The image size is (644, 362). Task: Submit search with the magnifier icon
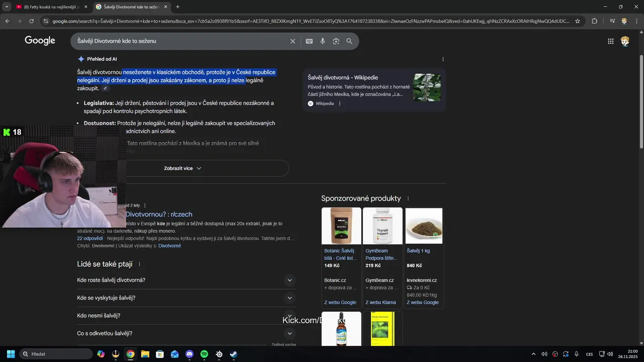coord(349,41)
